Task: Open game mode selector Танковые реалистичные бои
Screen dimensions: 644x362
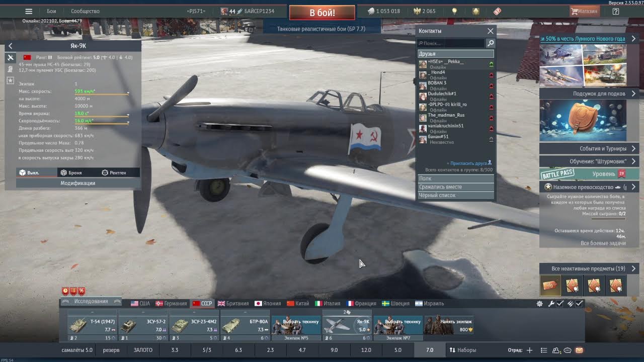Action: click(321, 29)
